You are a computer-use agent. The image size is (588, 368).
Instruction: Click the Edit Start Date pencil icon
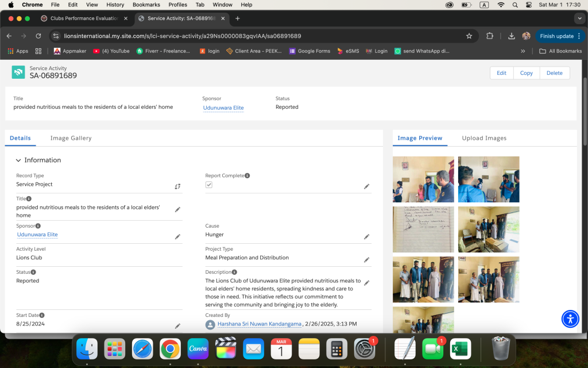(x=178, y=326)
